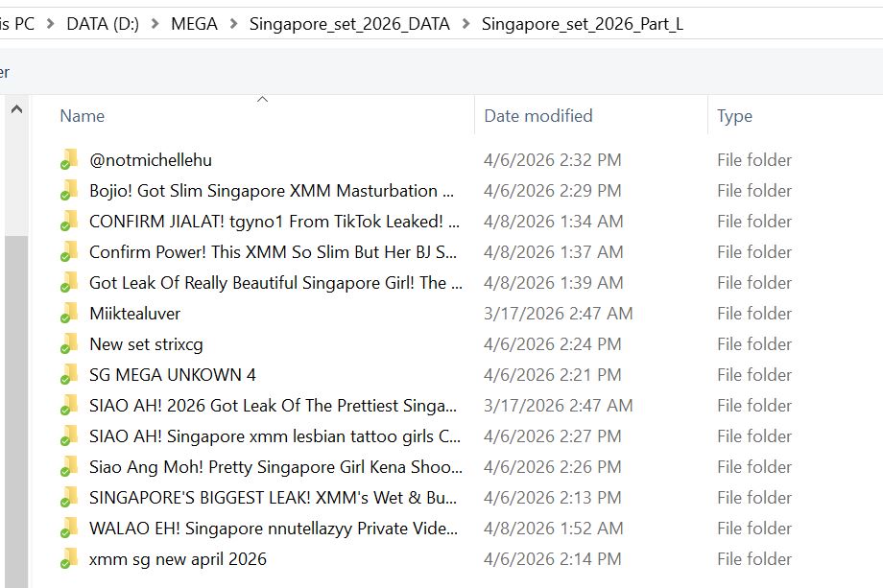Screen dimensions: 883x588
Task: Sort by the Type column header
Action: pyautogui.click(x=734, y=116)
